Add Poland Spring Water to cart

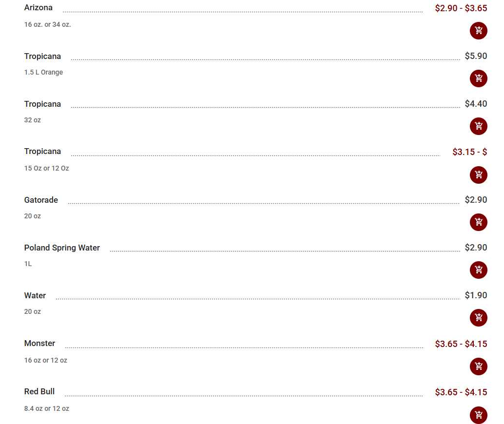pyautogui.click(x=478, y=270)
